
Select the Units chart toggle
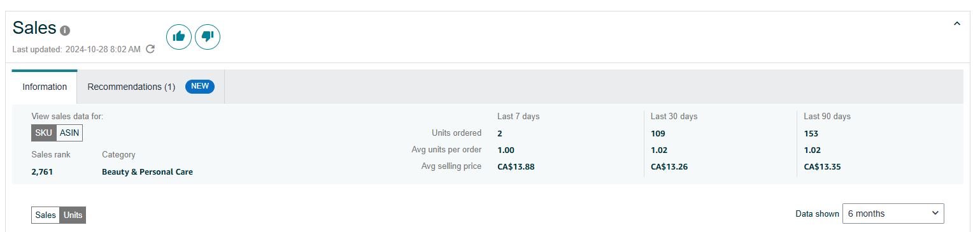point(73,215)
